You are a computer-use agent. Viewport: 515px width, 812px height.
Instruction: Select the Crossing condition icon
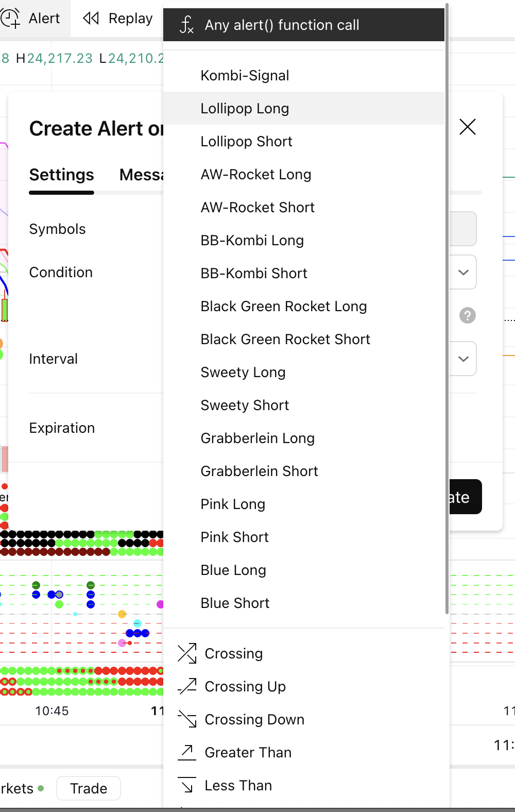187,653
